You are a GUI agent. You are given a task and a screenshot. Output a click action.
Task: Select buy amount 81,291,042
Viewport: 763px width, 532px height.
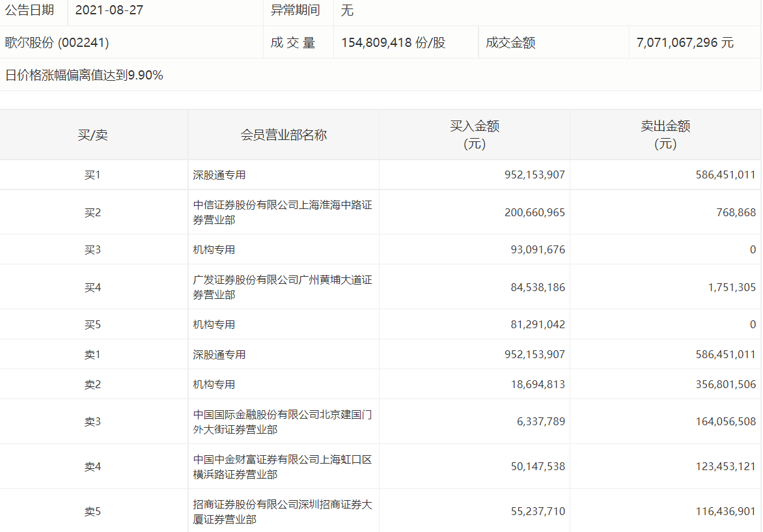538,325
